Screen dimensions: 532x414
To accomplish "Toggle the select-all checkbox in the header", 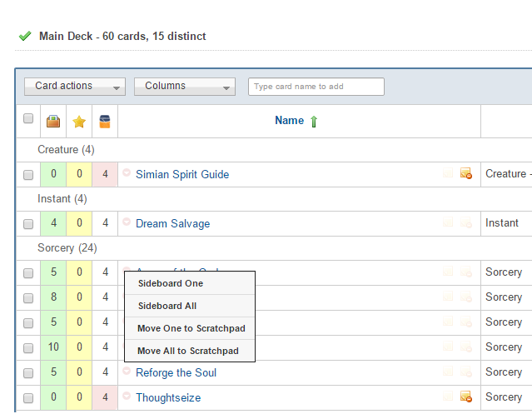I will [x=28, y=119].
